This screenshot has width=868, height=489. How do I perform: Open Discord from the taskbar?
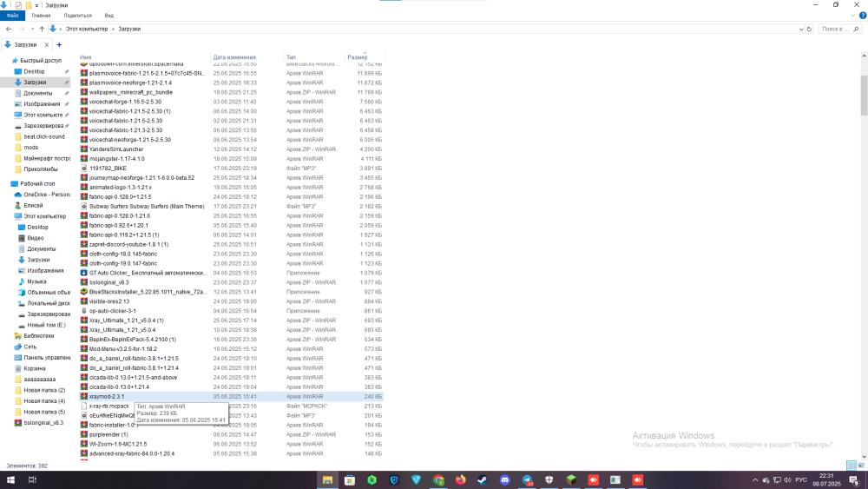[505, 480]
